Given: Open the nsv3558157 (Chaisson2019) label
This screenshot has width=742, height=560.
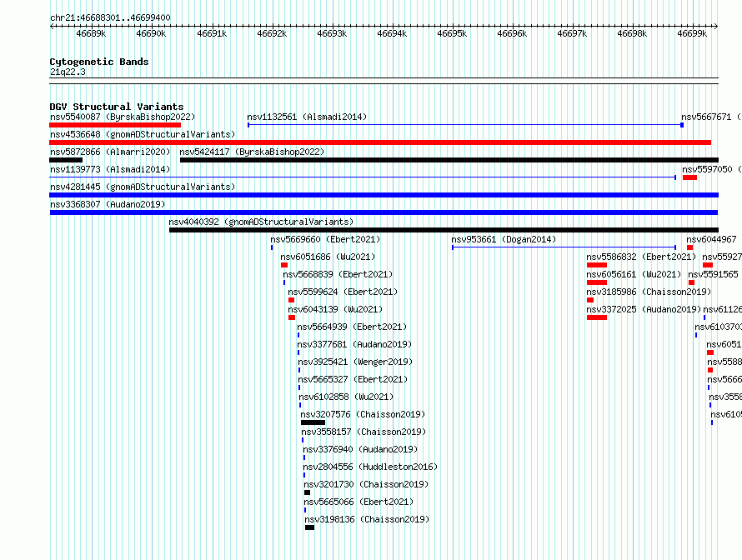Looking at the screenshot, I should pos(363,432).
